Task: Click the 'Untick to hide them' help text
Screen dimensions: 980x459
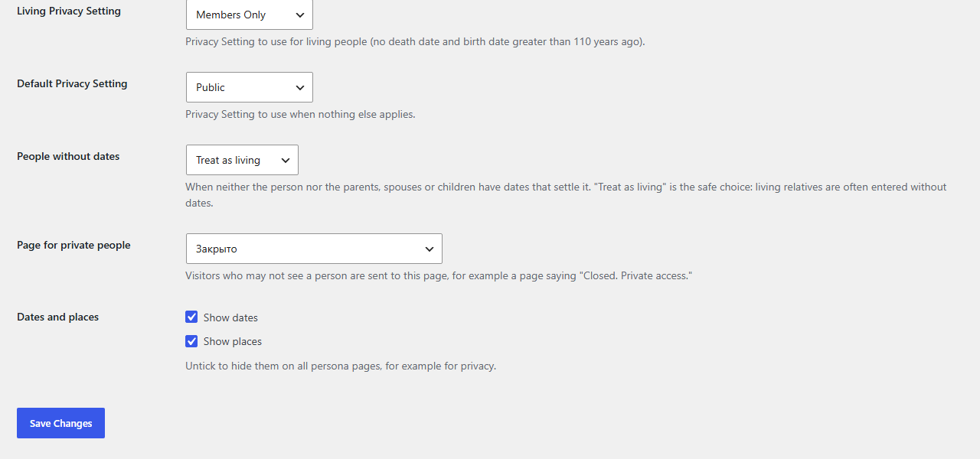Action: point(341,366)
